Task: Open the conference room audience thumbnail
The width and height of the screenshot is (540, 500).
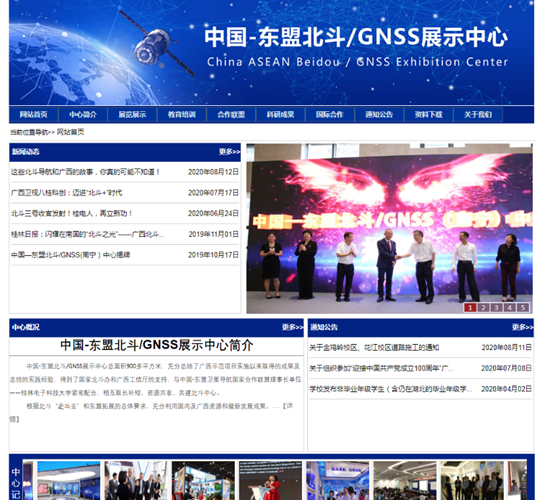Action: [x=405, y=481]
